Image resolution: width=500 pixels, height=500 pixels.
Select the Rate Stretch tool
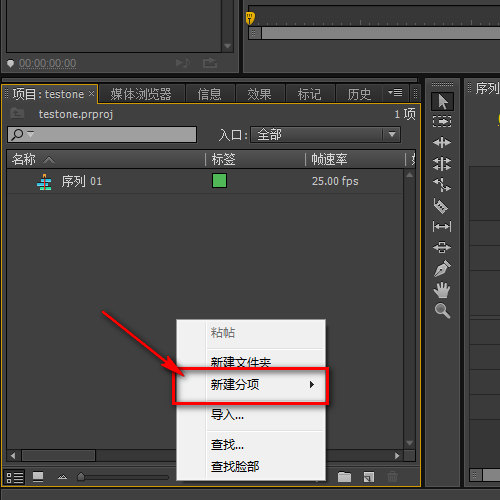click(x=442, y=184)
